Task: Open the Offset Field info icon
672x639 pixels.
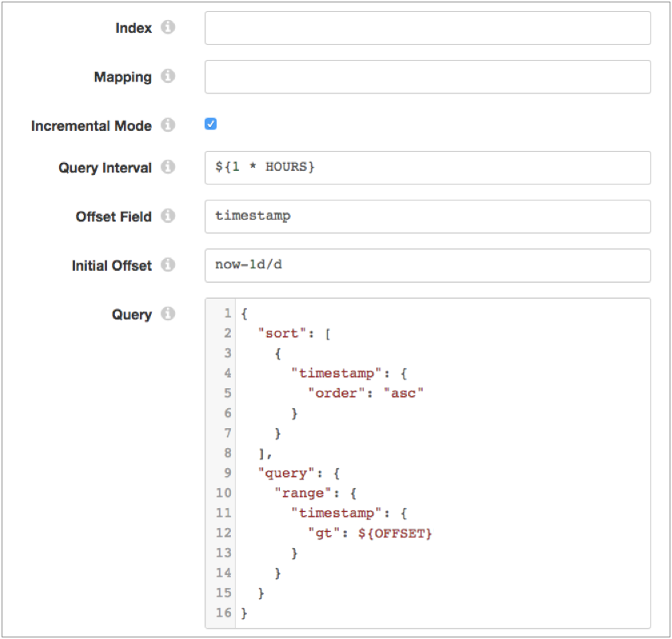Action: [168, 216]
